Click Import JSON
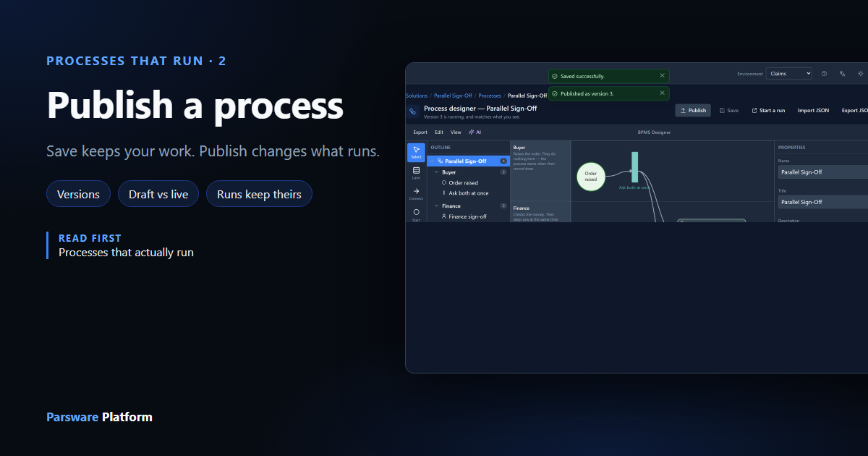 pyautogui.click(x=814, y=110)
